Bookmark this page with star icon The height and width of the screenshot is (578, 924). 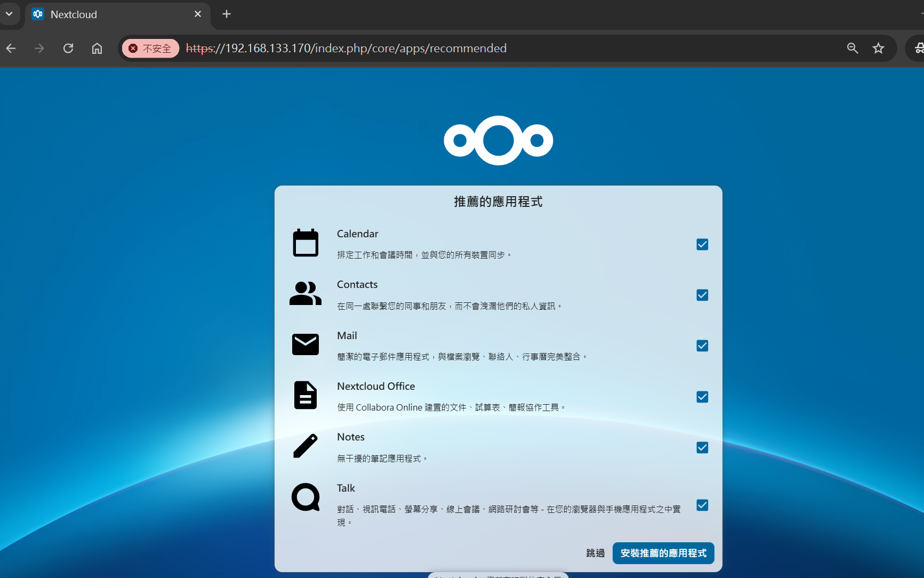point(878,49)
